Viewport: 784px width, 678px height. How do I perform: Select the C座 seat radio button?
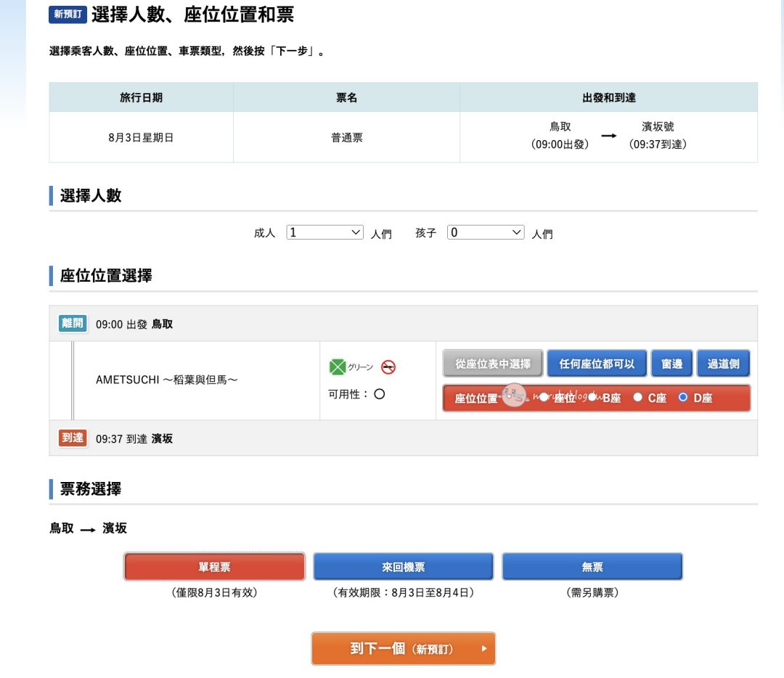[637, 397]
